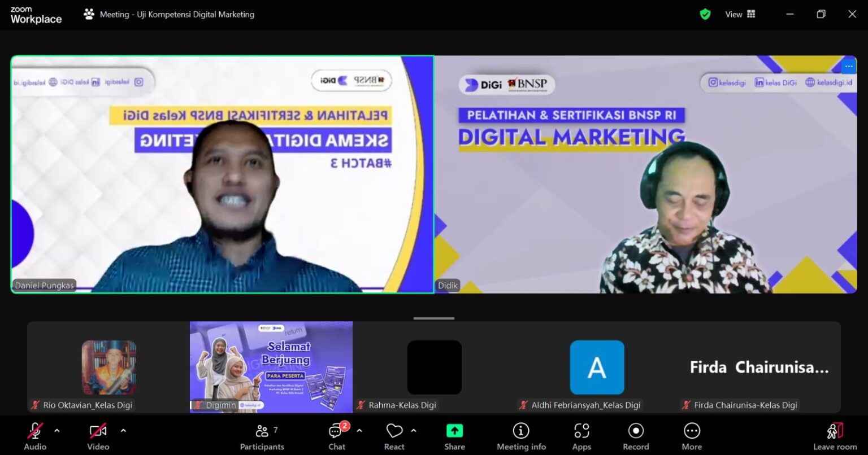Unmute microphone with Audio button
The height and width of the screenshot is (455, 868).
35,436
